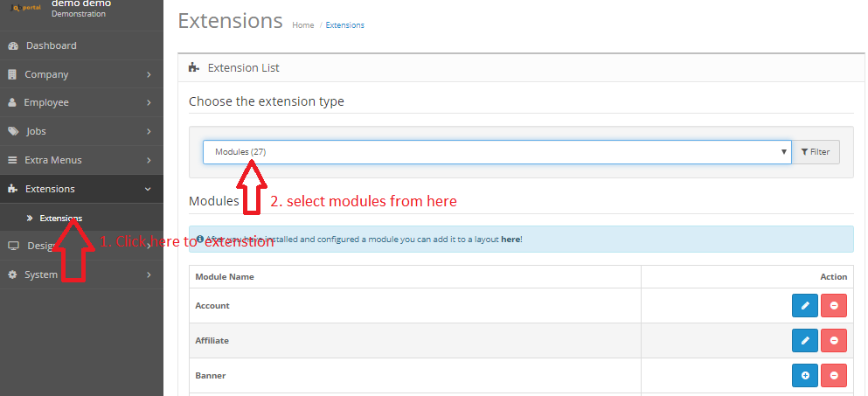Viewport: 868px width, 396px height.
Task: Collapse the Extensions sidebar menu
Action: (x=80, y=189)
